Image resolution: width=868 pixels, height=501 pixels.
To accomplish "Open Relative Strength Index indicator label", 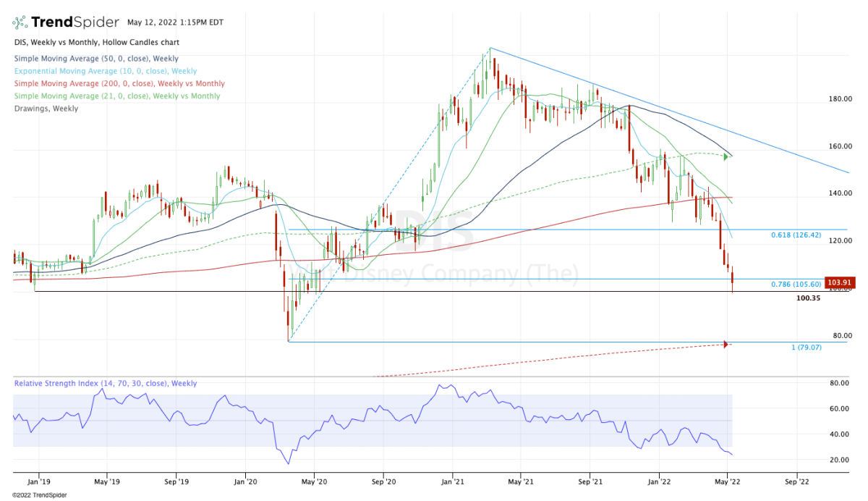I will (x=105, y=384).
